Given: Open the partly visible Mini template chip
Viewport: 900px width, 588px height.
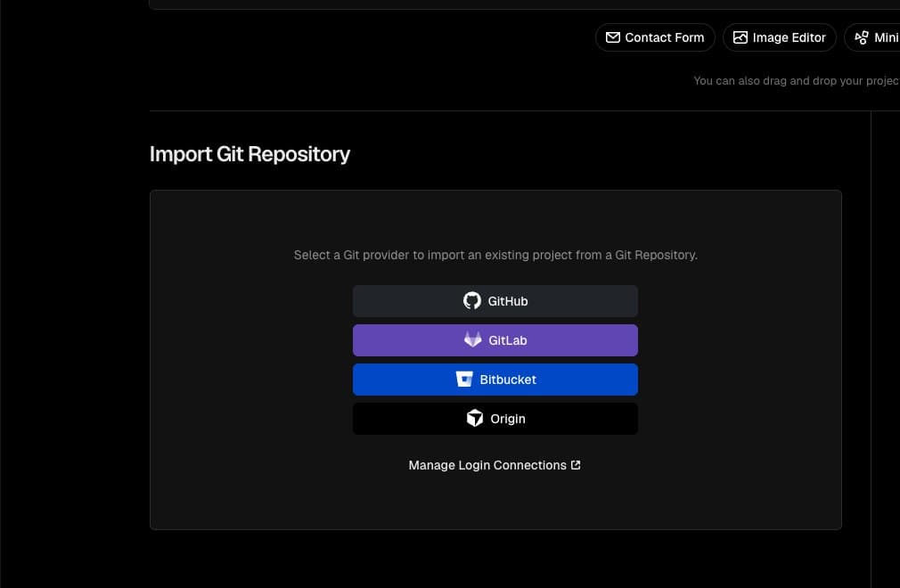Looking at the screenshot, I should [x=872, y=37].
